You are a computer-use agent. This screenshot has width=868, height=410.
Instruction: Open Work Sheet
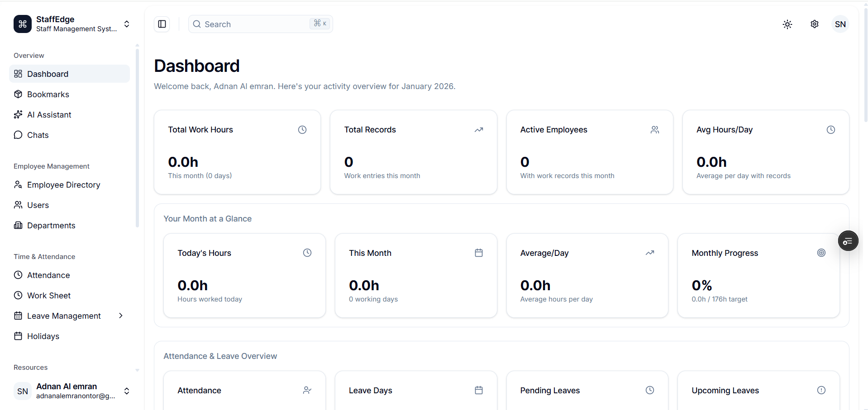pyautogui.click(x=69, y=295)
